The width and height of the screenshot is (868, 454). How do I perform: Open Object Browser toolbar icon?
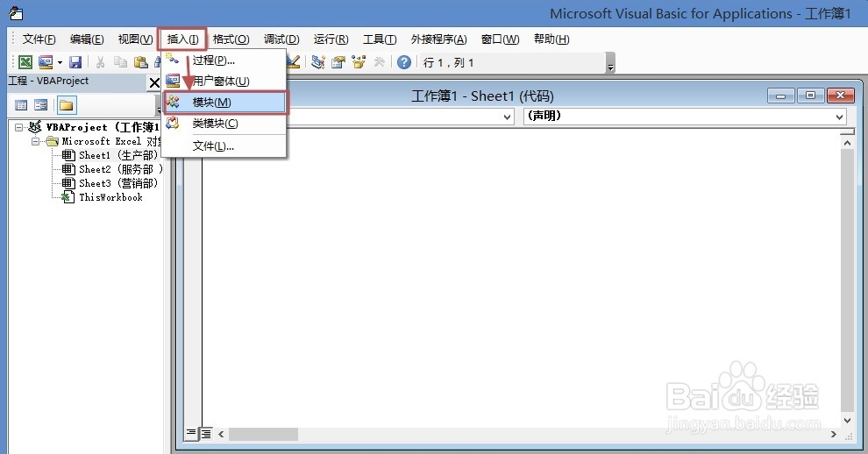coord(359,62)
